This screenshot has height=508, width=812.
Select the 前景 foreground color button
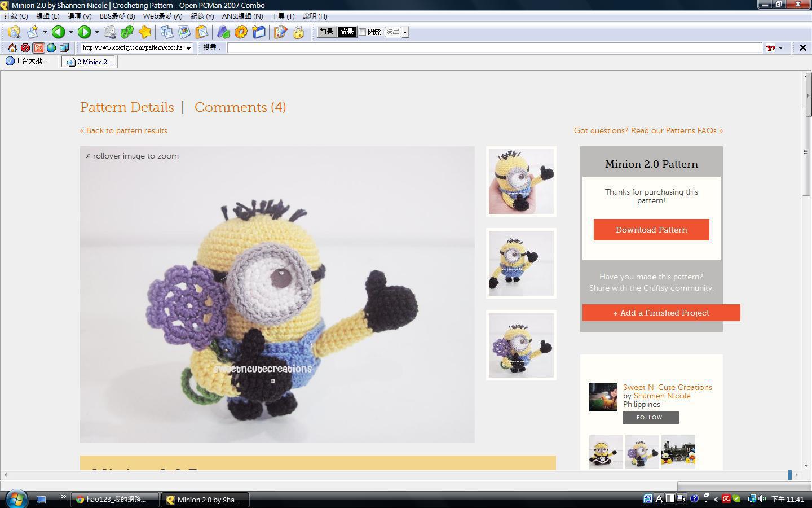pyautogui.click(x=326, y=32)
